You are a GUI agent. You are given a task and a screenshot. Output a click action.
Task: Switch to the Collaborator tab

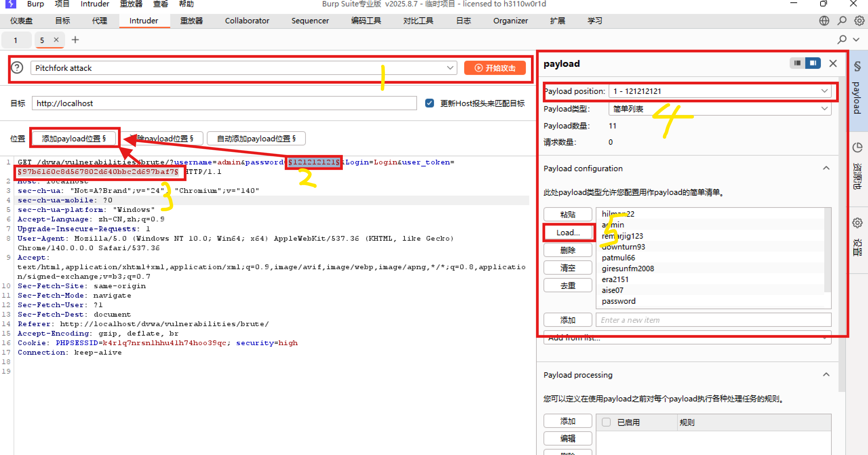point(247,21)
